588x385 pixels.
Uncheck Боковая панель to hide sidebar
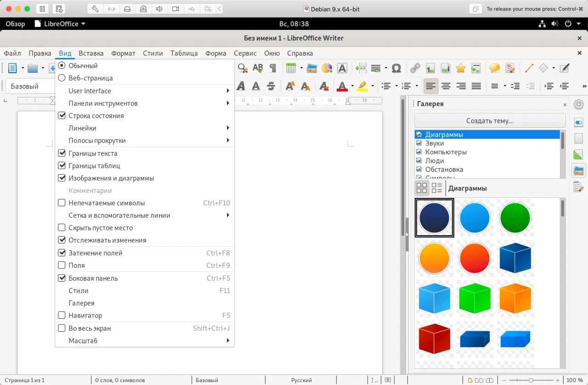145,278
